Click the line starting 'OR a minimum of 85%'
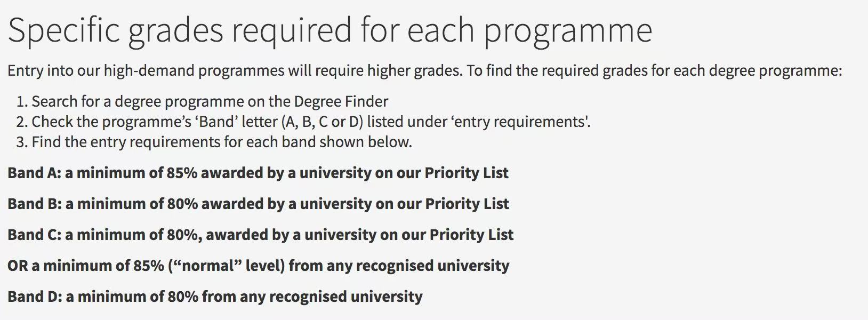This screenshot has height=320, width=868. (x=258, y=266)
